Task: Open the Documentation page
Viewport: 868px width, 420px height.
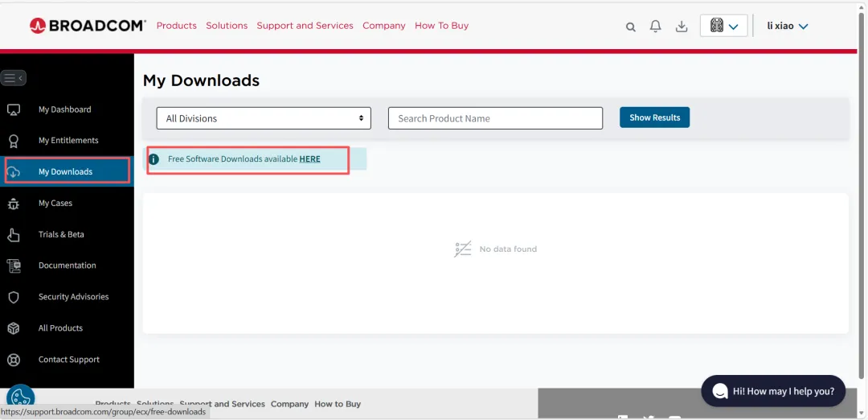Action: point(68,266)
